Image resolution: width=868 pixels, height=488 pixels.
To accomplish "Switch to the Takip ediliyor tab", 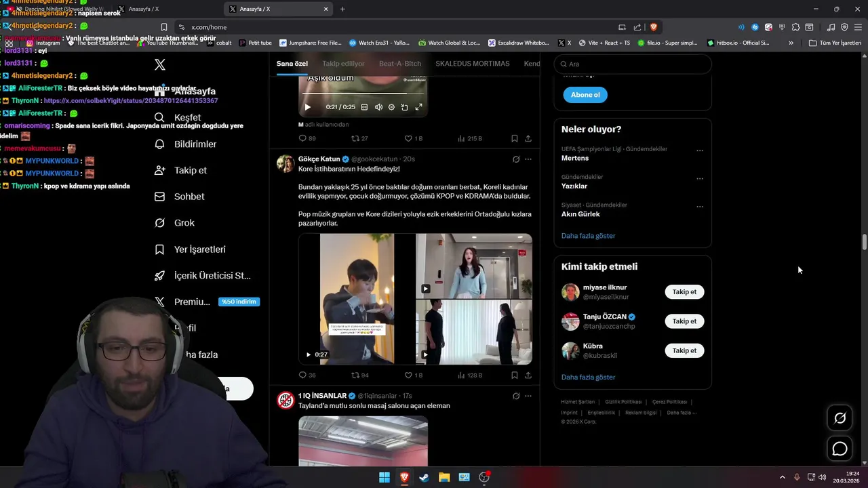I will (x=343, y=64).
